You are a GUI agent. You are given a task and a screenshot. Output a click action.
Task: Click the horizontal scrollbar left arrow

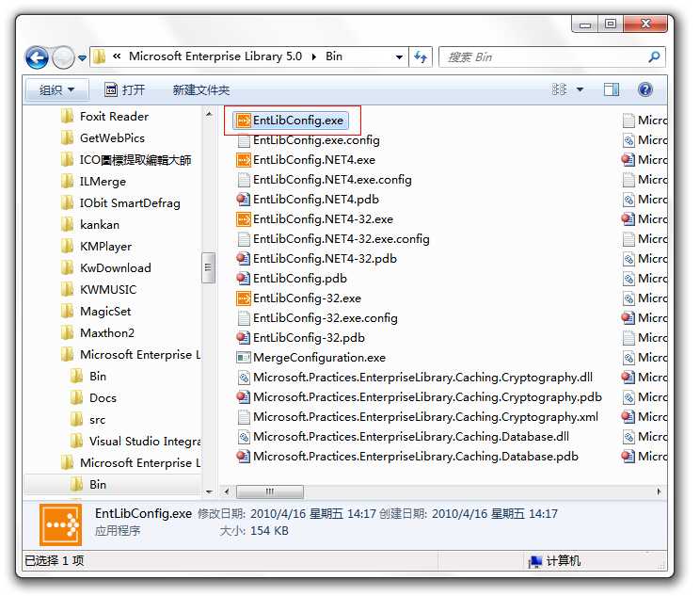pyautogui.click(x=227, y=491)
